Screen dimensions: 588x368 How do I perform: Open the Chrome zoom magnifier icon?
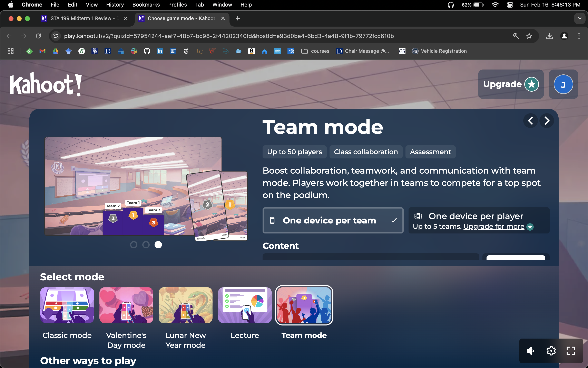pyautogui.click(x=516, y=36)
